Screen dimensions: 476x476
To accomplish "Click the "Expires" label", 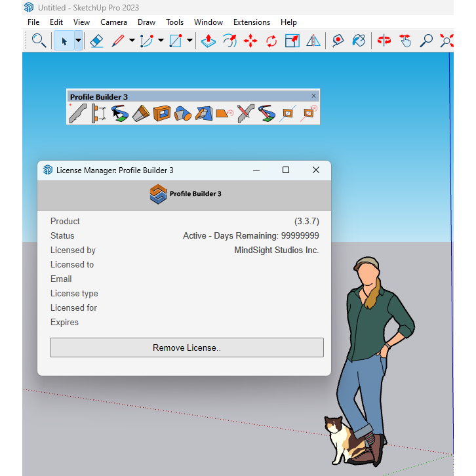I will tap(64, 323).
